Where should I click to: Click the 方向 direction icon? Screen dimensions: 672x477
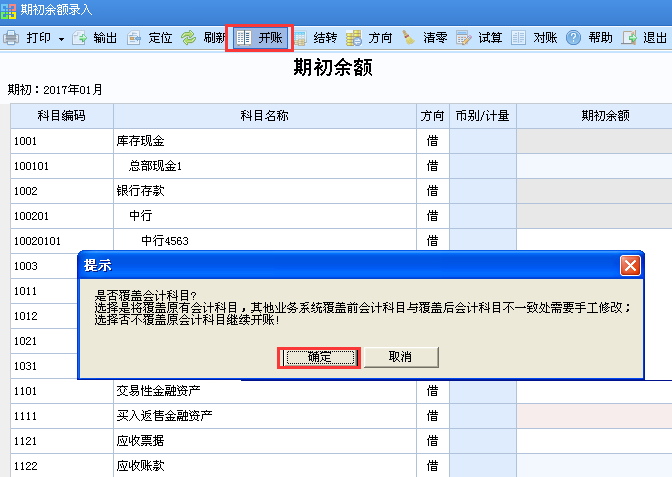354,38
